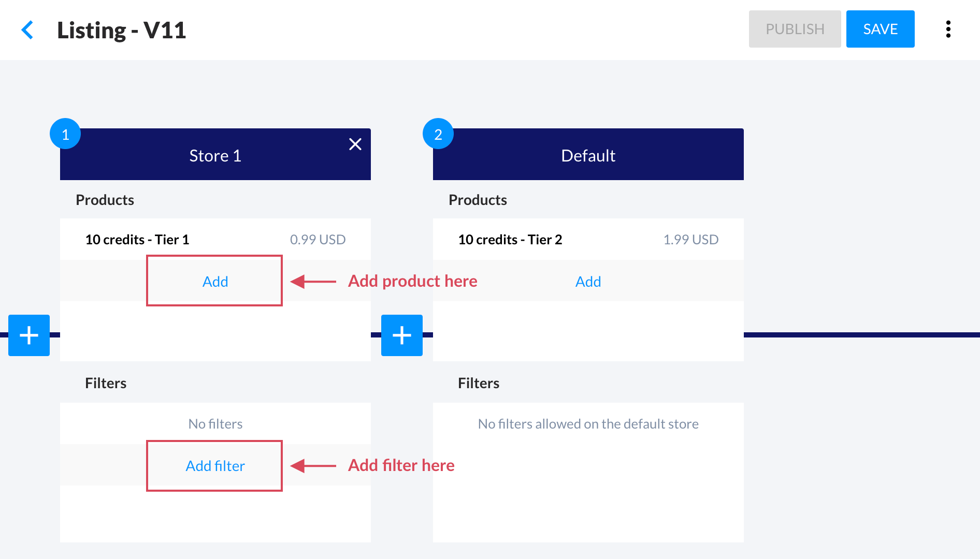980x559 pixels.
Task: Open the 10 credits - Tier 2 product
Action: click(510, 240)
